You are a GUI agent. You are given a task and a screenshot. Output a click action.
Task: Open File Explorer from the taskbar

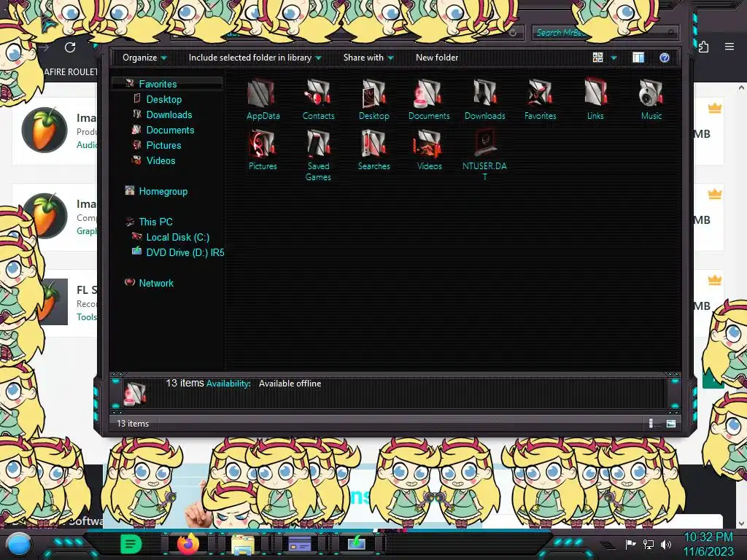(x=242, y=544)
